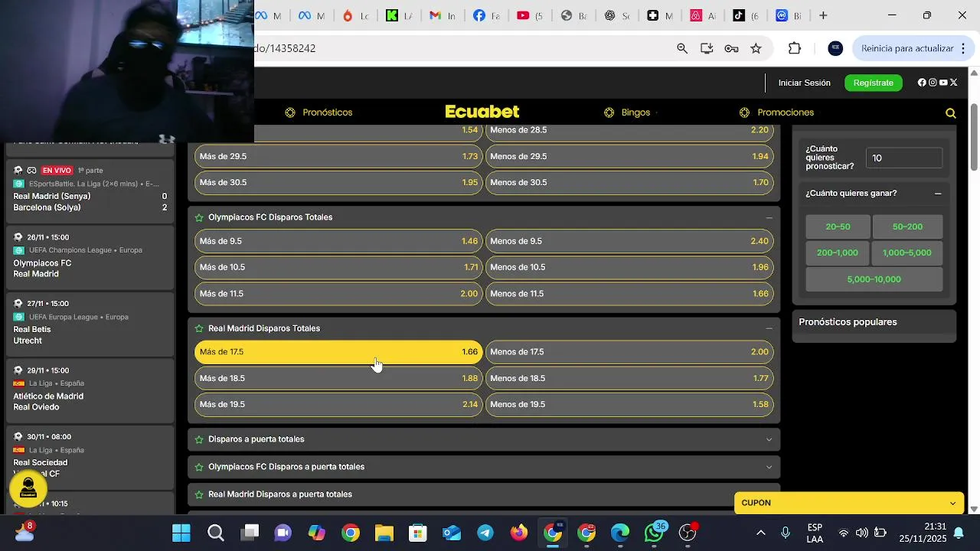This screenshot has height=551, width=980.
Task: Open WhatsApp from the taskbar
Action: click(x=654, y=533)
